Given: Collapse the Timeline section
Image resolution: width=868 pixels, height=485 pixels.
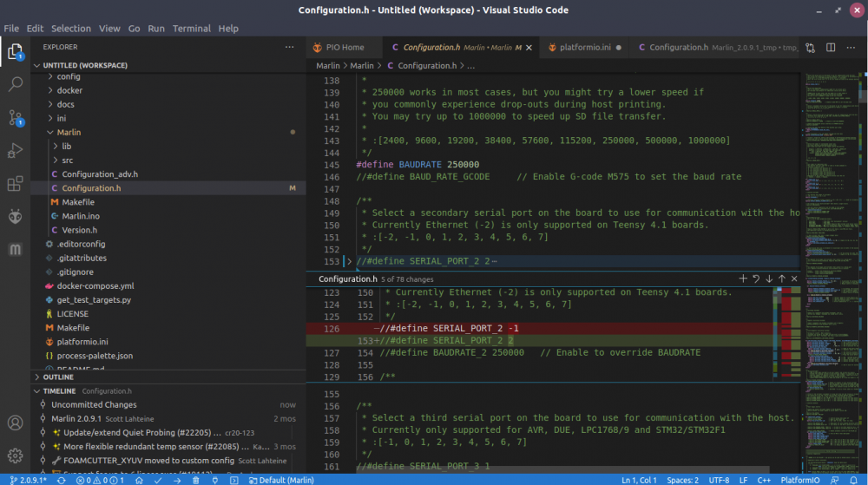Looking at the screenshot, I should (168, 390).
